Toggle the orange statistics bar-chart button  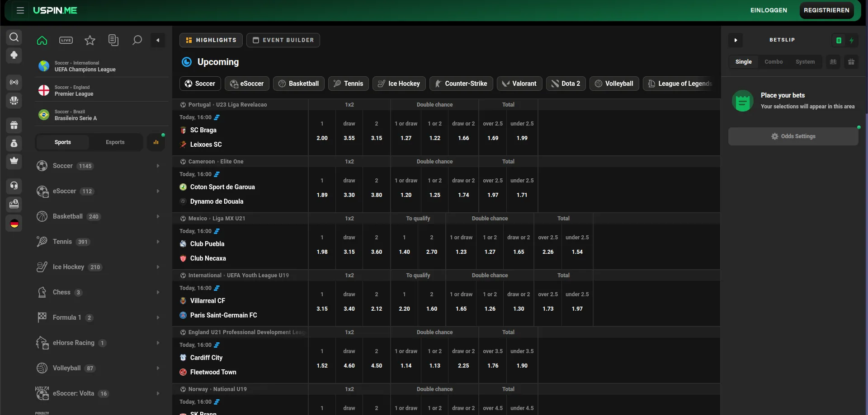click(156, 142)
